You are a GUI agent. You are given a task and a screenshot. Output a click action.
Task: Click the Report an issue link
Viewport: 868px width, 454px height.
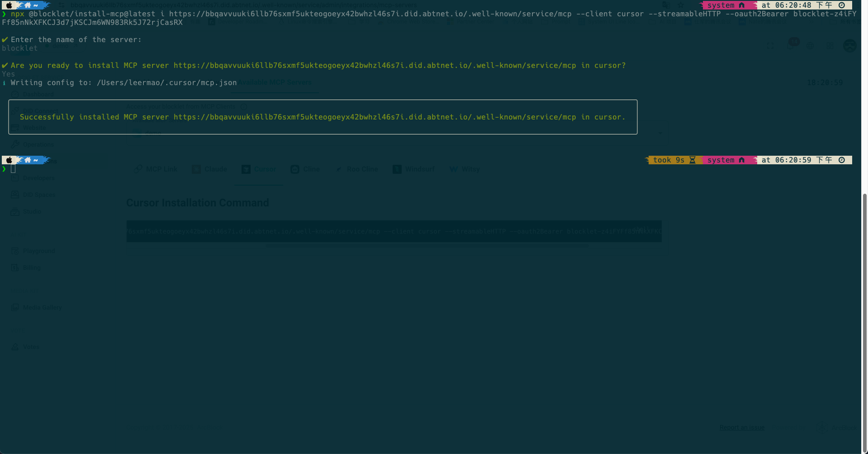click(742, 427)
